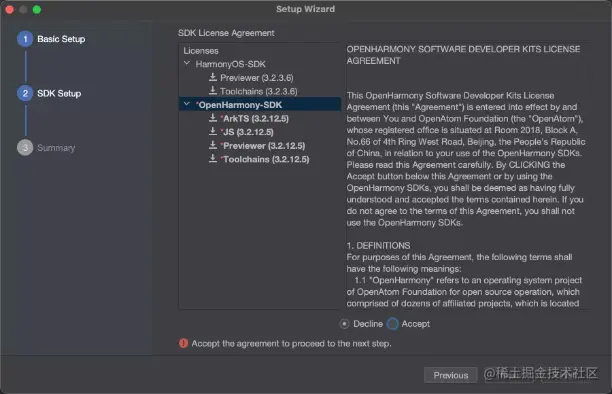
Task: Collapse the OpenHarmony-SDK tree node
Action: pyautogui.click(x=187, y=104)
